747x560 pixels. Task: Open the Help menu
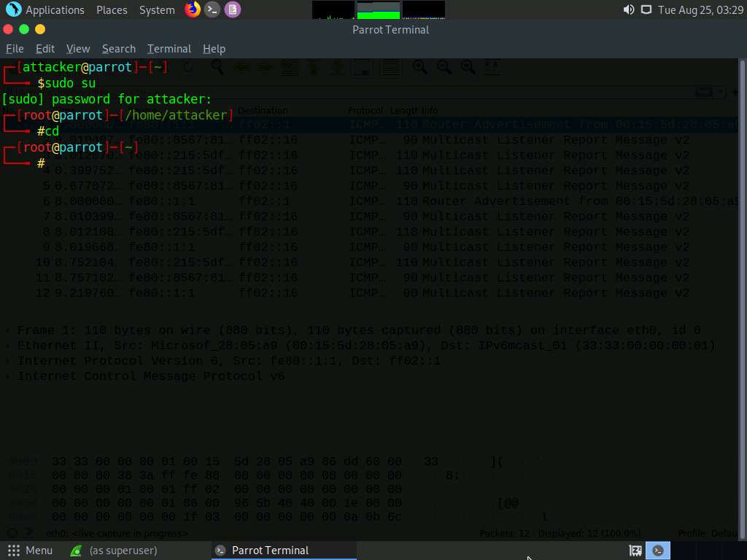[214, 49]
